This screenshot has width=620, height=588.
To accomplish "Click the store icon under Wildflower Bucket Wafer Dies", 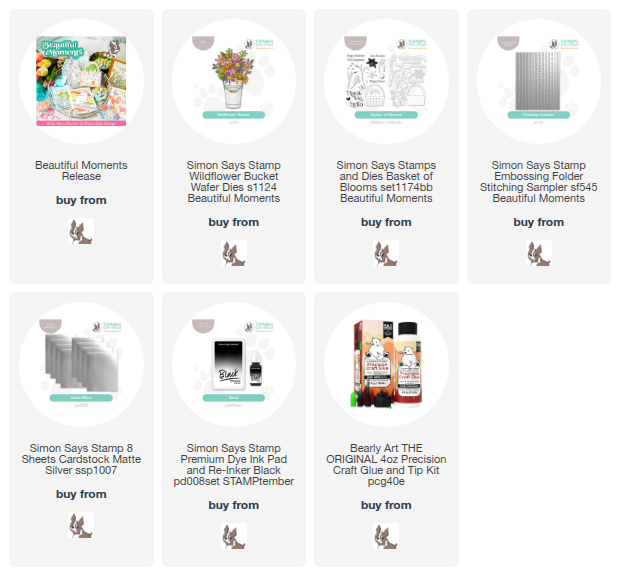I will 234,253.
